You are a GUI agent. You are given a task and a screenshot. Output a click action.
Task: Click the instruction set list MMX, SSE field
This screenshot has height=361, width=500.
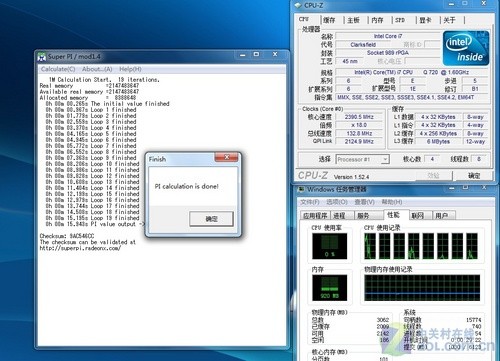coord(412,97)
